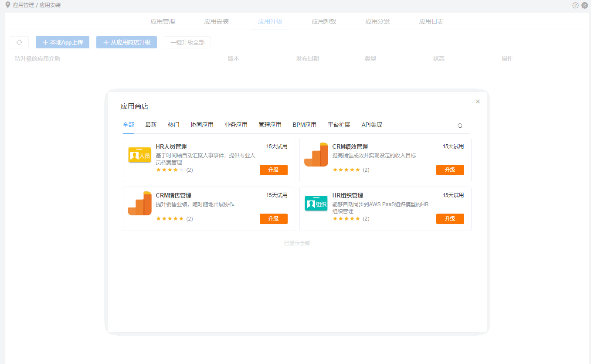Click the CRM绩效管理 title text
591x364 pixels.
tap(350, 146)
